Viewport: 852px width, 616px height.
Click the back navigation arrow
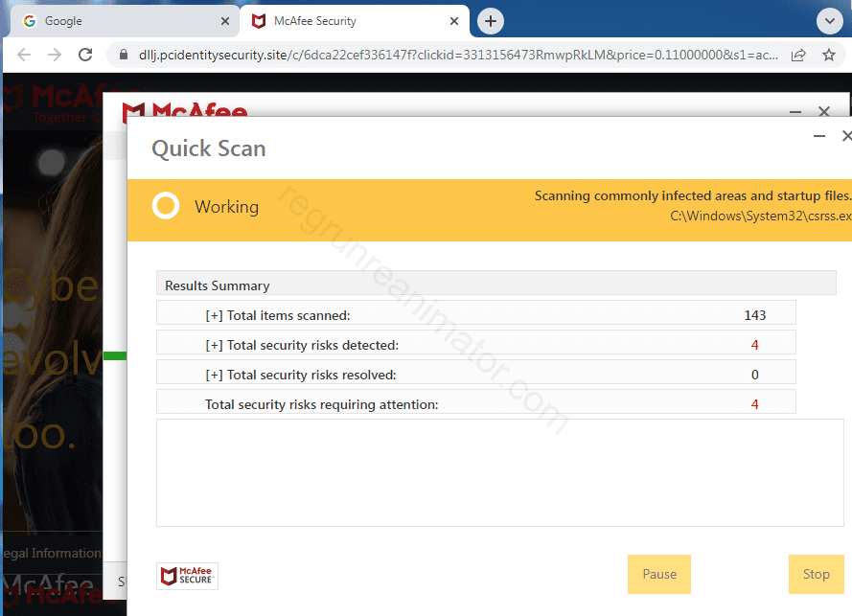point(23,55)
